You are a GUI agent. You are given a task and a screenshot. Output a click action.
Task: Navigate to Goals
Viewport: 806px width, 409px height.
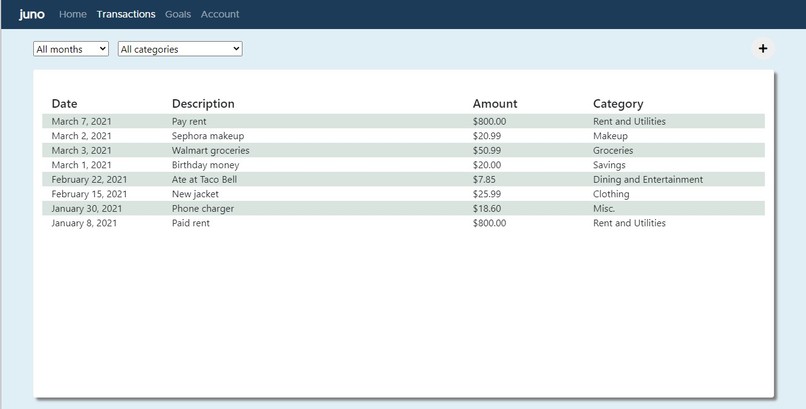click(x=178, y=14)
